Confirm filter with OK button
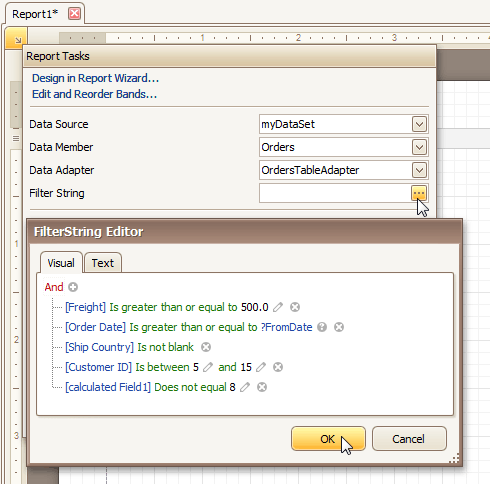 tap(328, 439)
